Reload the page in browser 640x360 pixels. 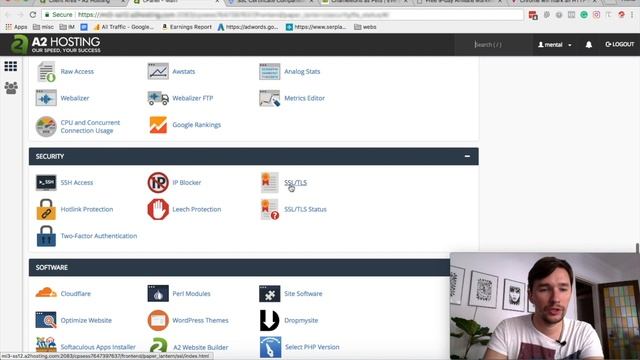point(33,15)
